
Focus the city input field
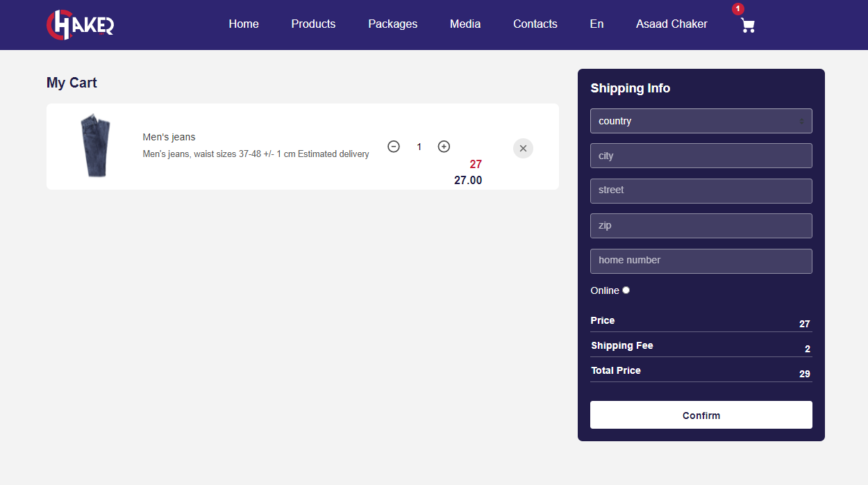(x=701, y=156)
